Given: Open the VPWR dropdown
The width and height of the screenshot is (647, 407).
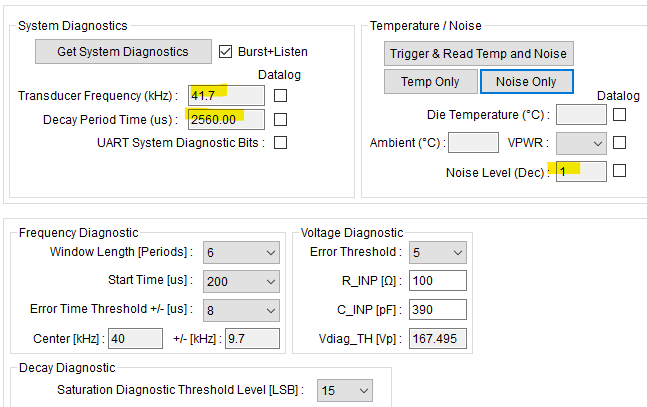Looking at the screenshot, I should point(581,143).
